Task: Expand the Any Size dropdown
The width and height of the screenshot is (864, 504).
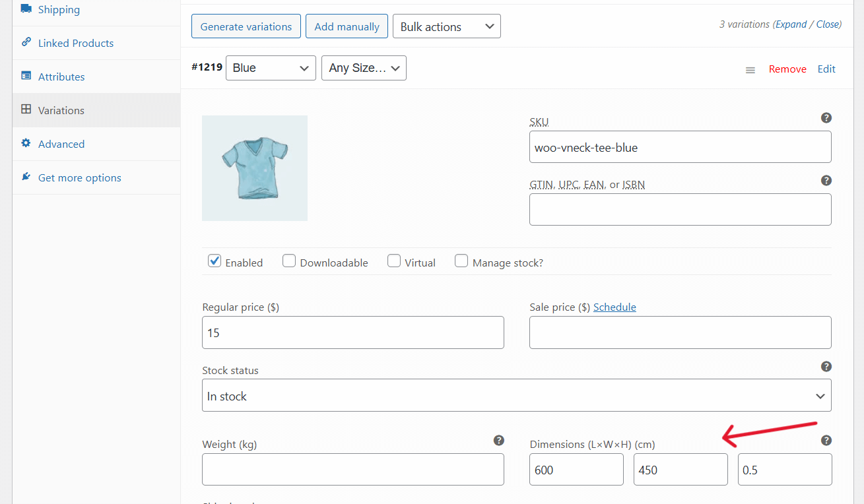Action: [364, 67]
